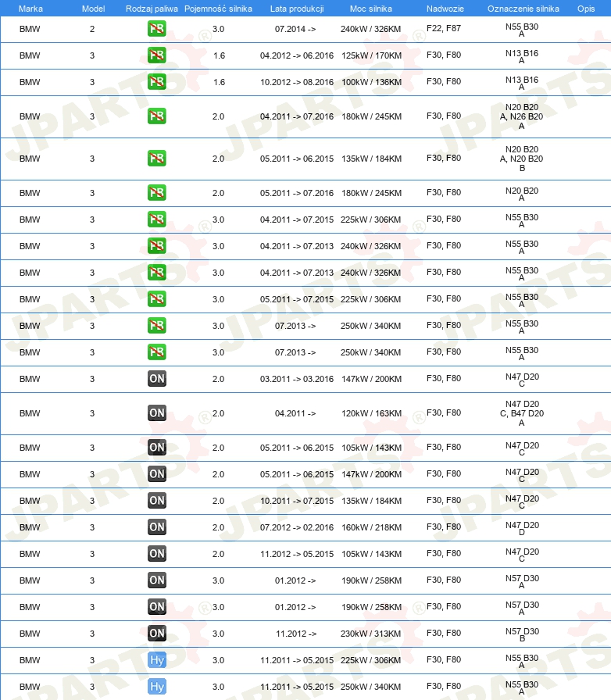The image size is (611, 700).
Task: Click the ON icon in the 230kW / 313KM row
Action: coord(157,633)
